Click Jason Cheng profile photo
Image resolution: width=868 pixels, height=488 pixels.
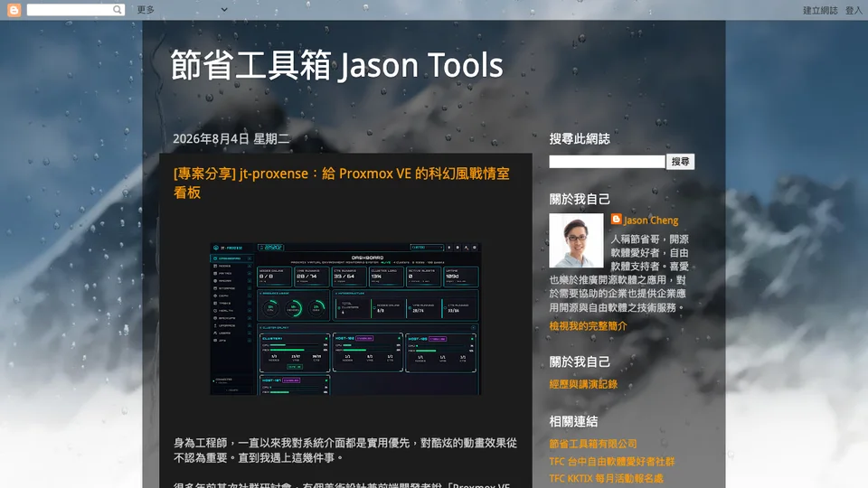[x=576, y=240]
